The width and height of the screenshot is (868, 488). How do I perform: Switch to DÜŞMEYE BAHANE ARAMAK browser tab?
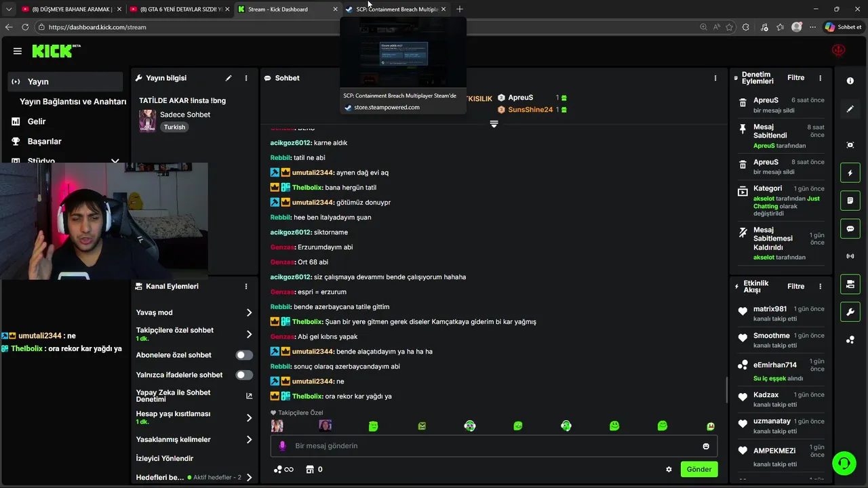pyautogui.click(x=71, y=9)
